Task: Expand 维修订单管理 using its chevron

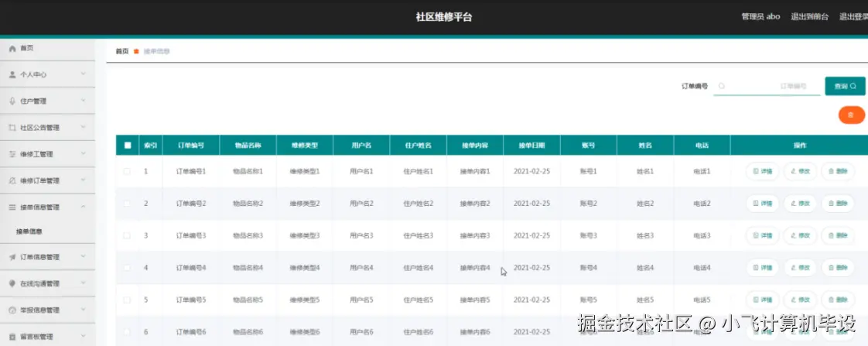Action: (x=83, y=180)
